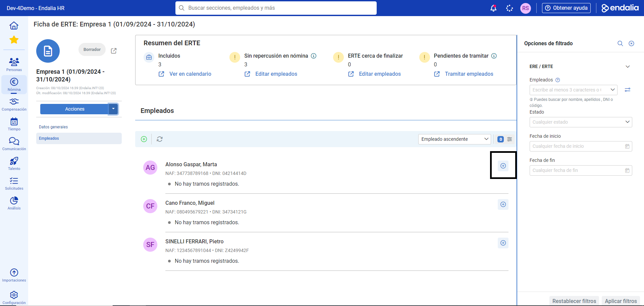The width and height of the screenshot is (644, 306).
Task: Select the Empleados side tab
Action: tap(79, 138)
